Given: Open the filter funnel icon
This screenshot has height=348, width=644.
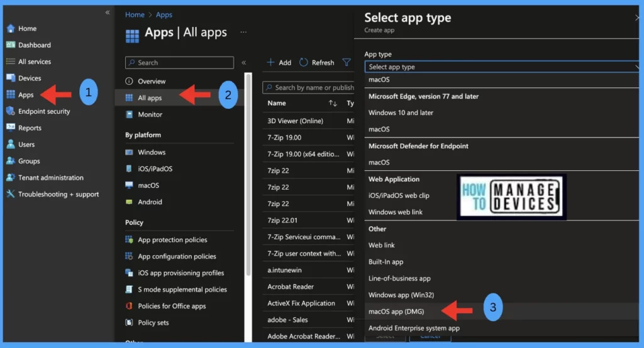Looking at the screenshot, I should tap(347, 62).
